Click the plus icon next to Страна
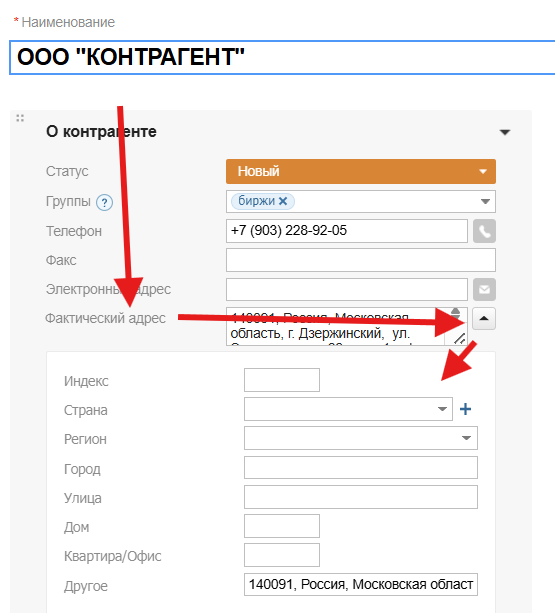 pos(465,409)
